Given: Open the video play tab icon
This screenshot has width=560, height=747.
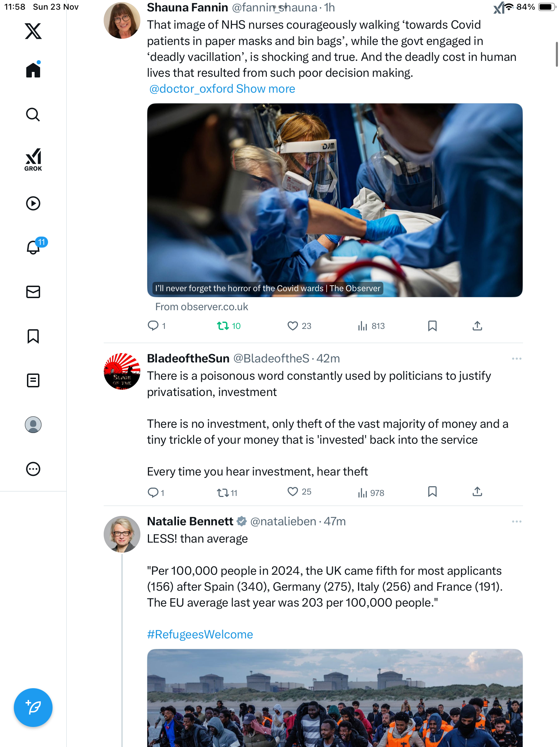Looking at the screenshot, I should coord(33,203).
